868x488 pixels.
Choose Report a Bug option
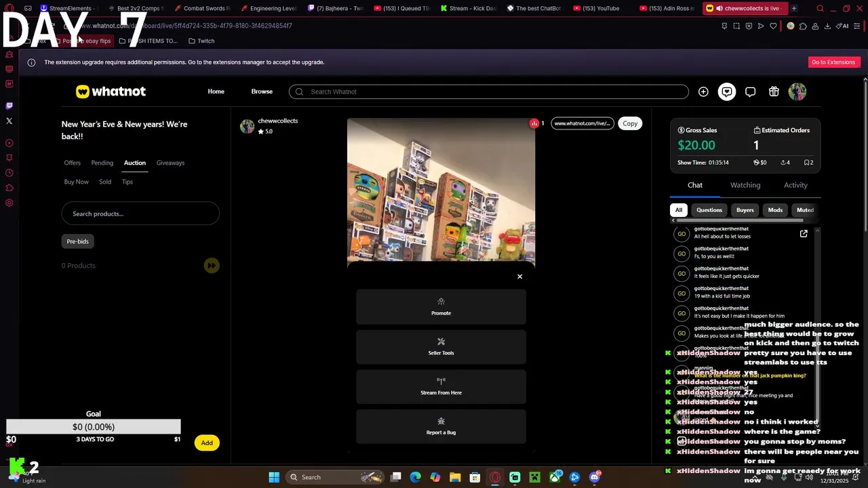pyautogui.click(x=441, y=426)
